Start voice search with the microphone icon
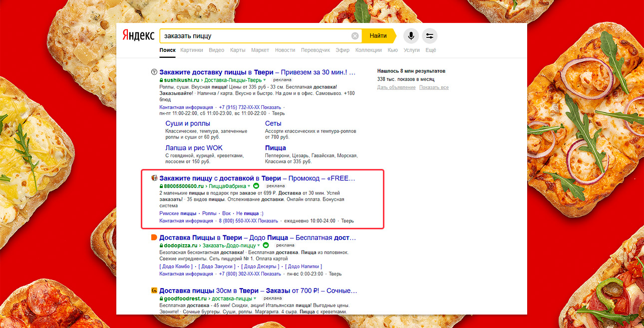 coord(411,36)
